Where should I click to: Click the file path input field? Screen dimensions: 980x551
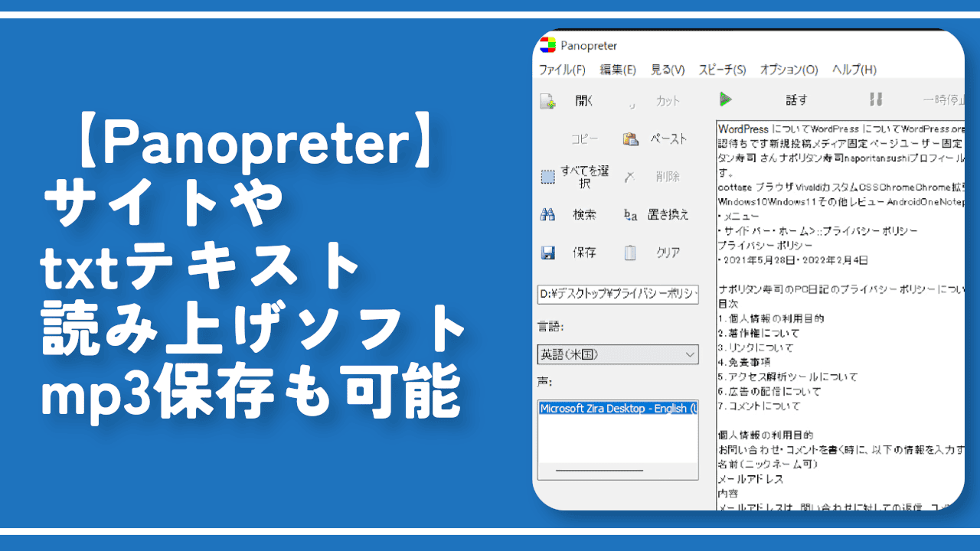point(618,294)
